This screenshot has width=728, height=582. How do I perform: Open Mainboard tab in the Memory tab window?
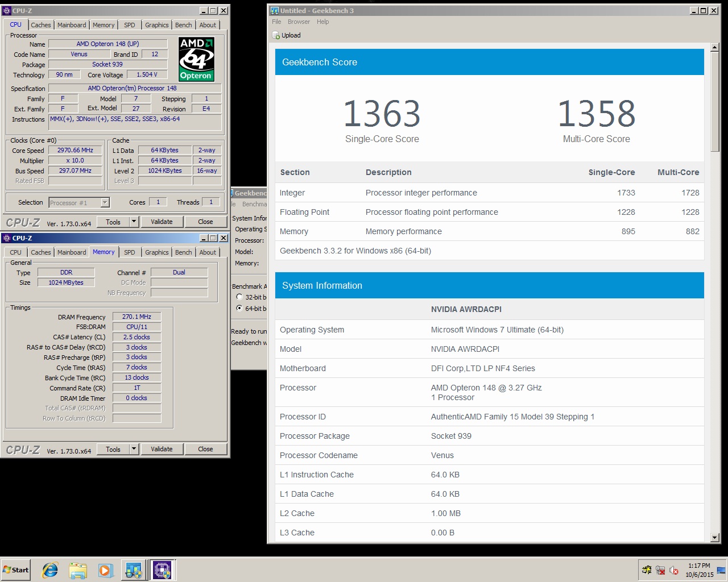(72, 252)
